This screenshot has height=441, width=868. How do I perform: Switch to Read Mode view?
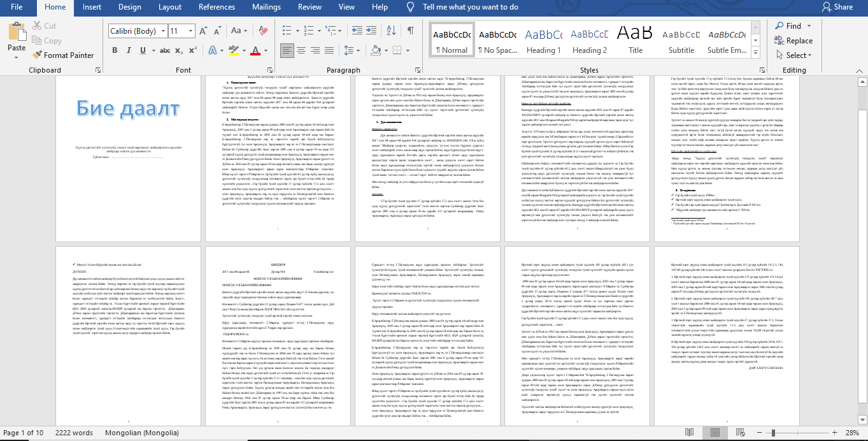coord(690,433)
